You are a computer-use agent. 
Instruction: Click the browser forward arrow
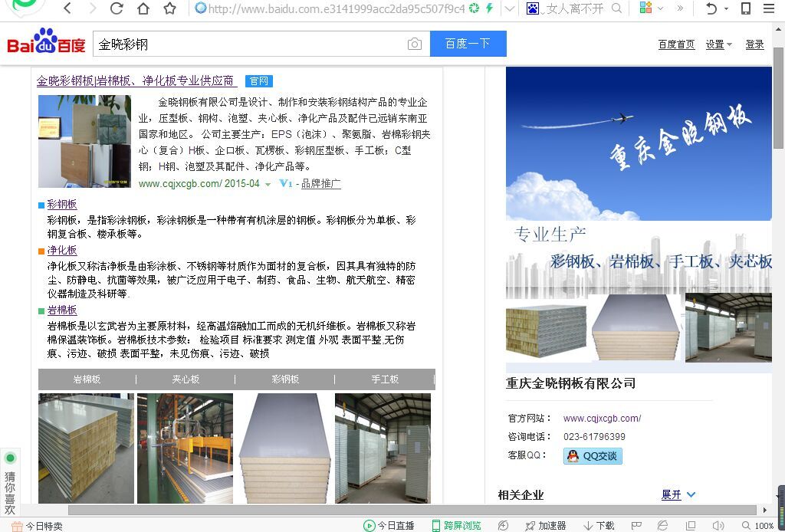coord(93,8)
